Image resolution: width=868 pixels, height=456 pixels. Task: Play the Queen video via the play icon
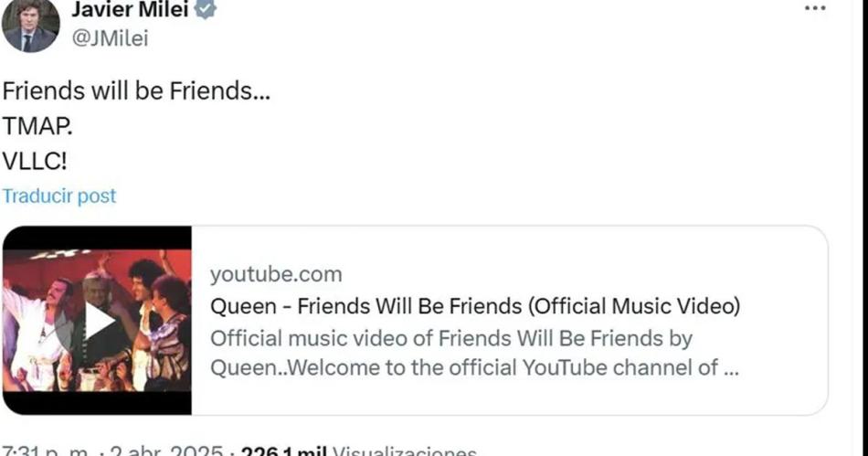(99, 321)
